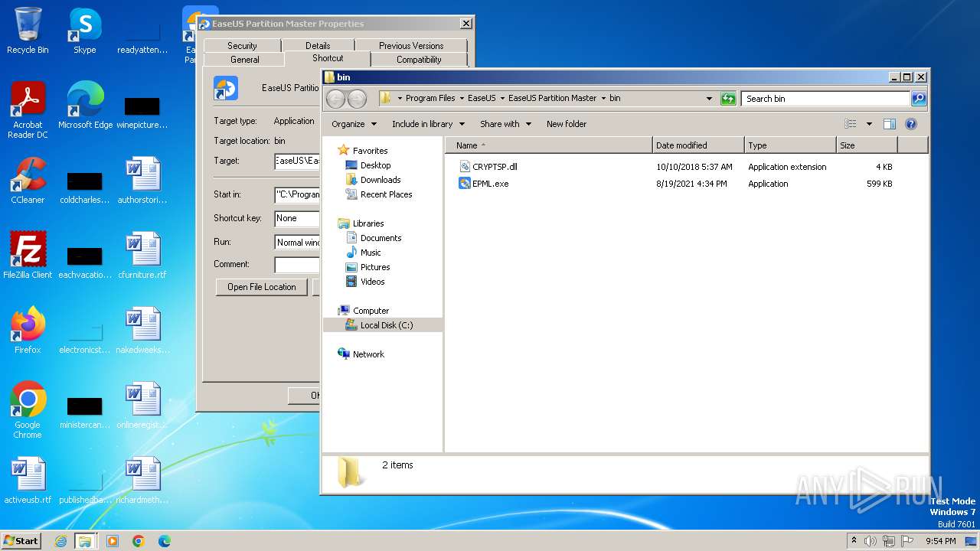Sort files by Size column
Viewport: 980px width, 551px height.
(x=867, y=145)
